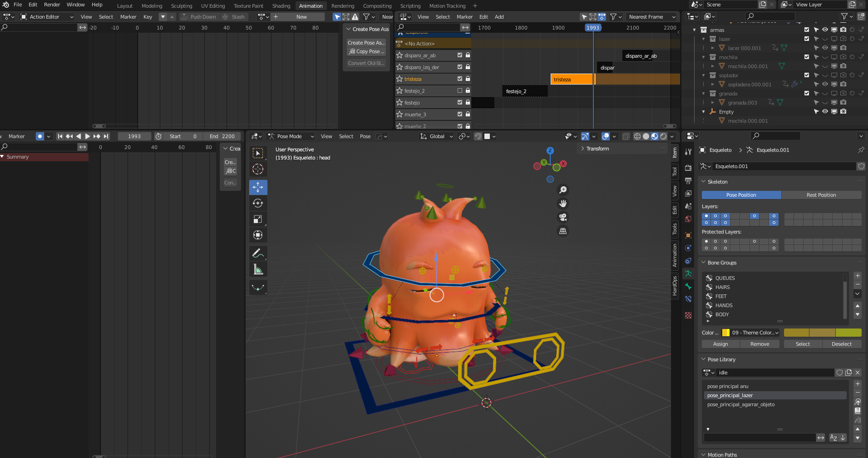Screen dimensions: 868x458
Task: Click the zoom magnifier viewport gizmo
Action: coord(563,190)
